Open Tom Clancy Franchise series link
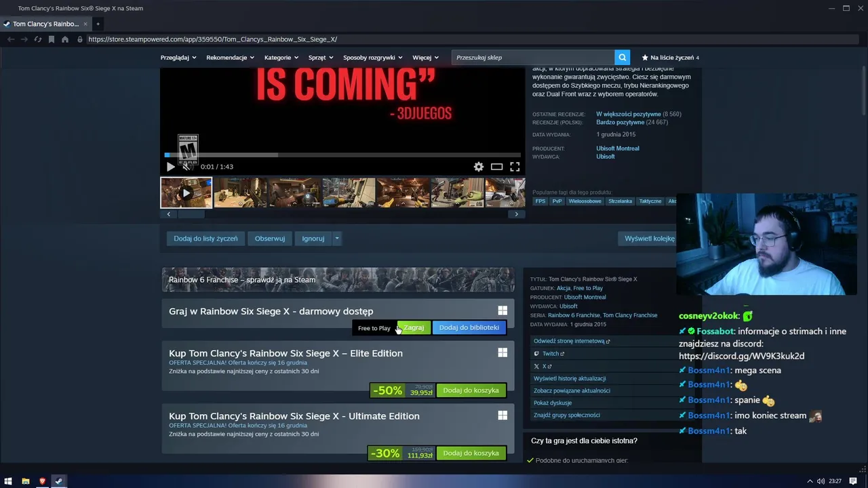 (x=630, y=315)
